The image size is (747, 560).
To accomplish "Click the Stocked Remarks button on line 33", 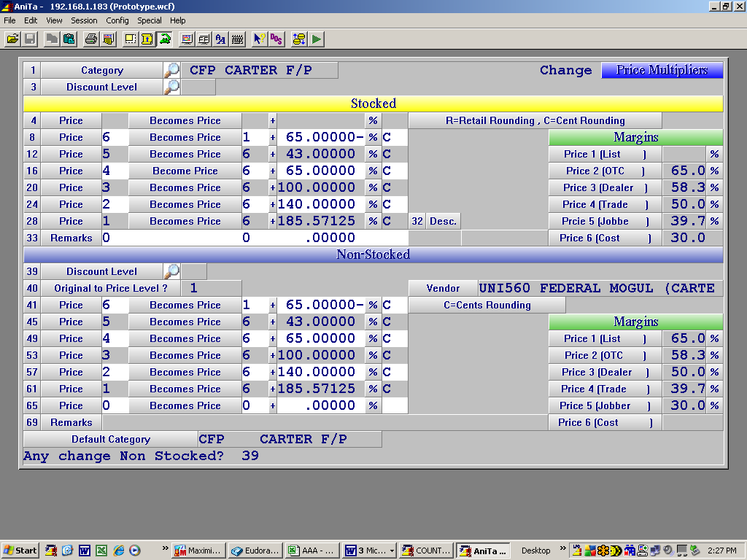I will coord(71,238).
